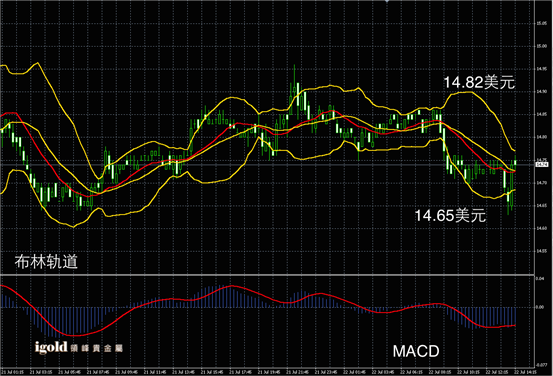Image resolution: width=553 pixels, height=376 pixels.
Task: Click the 15.05 price level on axis
Action: coord(541,24)
